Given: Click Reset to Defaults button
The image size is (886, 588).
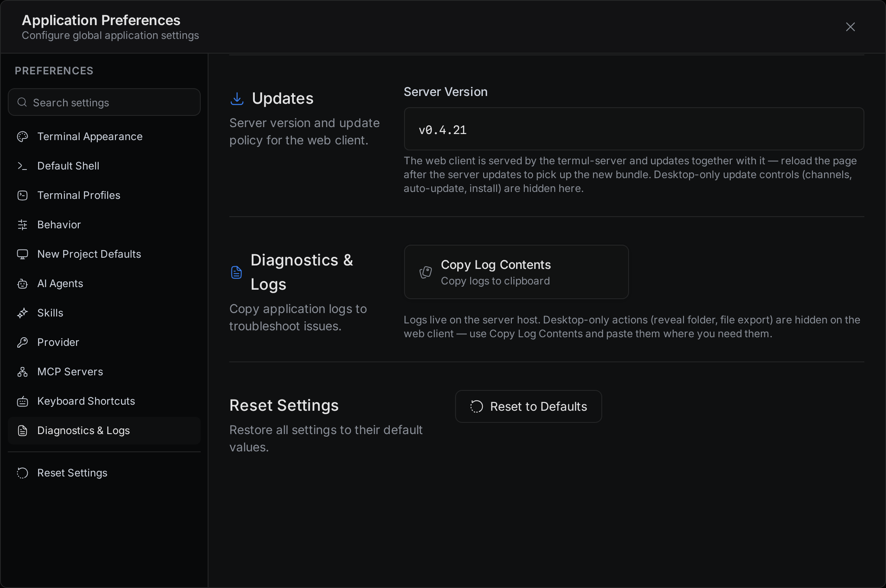Looking at the screenshot, I should tap(528, 406).
